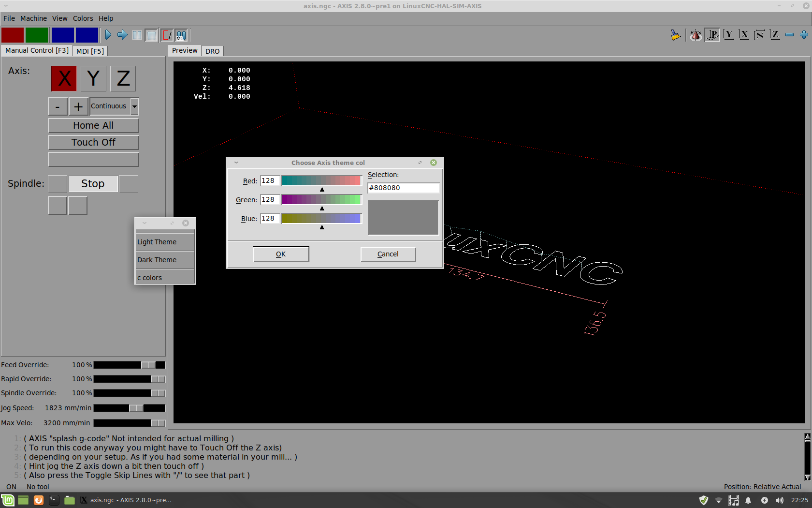This screenshot has height=508, width=812.
Task: Click the step program arrow icon
Action: pos(122,35)
